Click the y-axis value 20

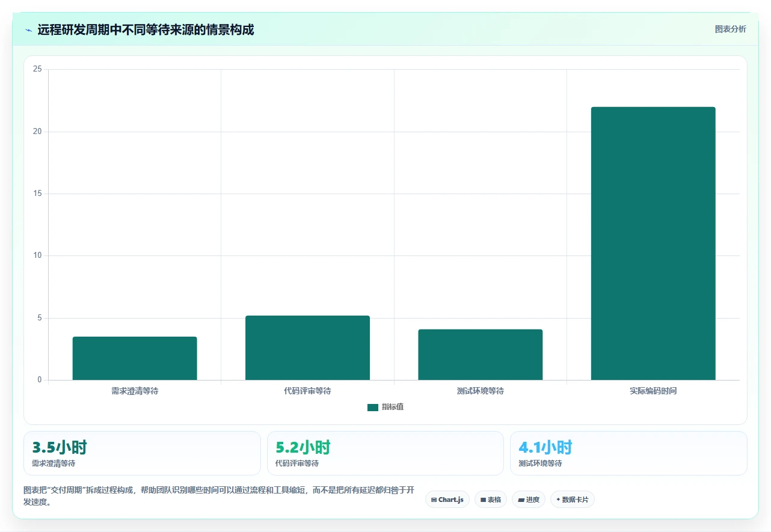coord(37,132)
